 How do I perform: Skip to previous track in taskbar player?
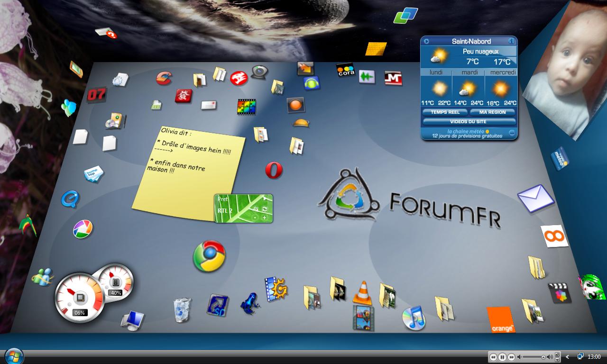coord(493,357)
